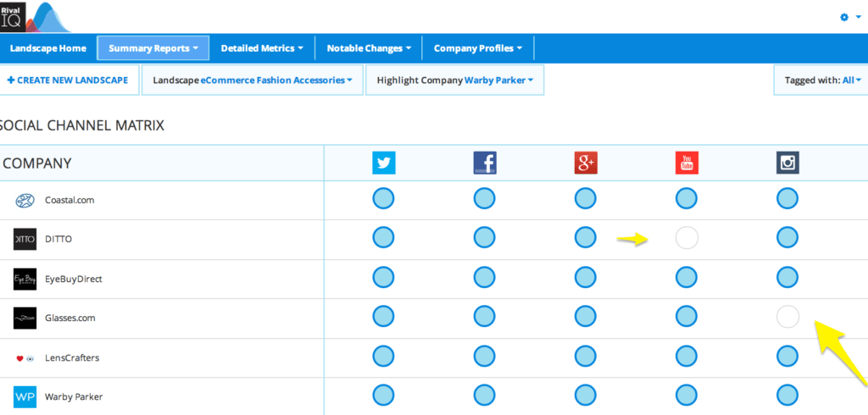The height and width of the screenshot is (415, 868).
Task: Click Warby Parker Google+ circle
Action: 586,396
